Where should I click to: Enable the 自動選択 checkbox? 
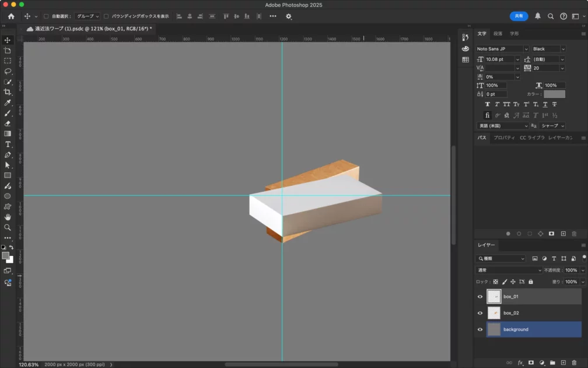46,16
